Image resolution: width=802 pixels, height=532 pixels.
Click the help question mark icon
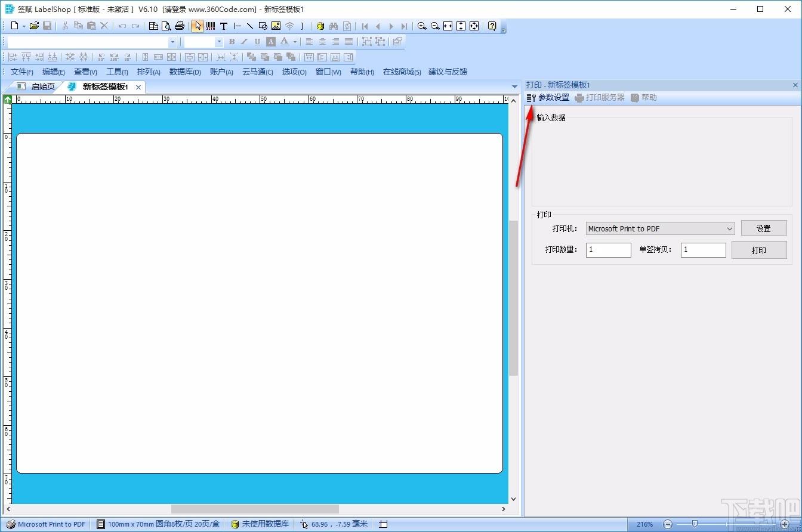pos(492,26)
